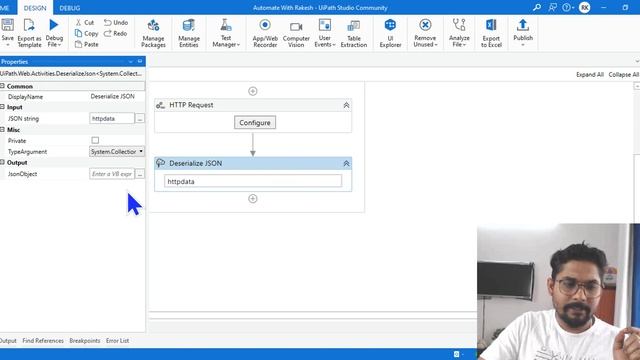Collapse the Misc property section
The image size is (640, 360).
[2, 129]
